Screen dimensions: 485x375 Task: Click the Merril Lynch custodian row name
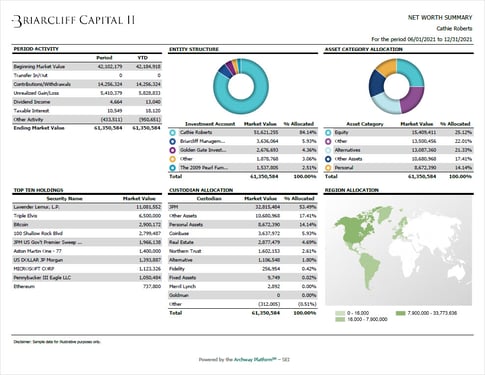182,286
